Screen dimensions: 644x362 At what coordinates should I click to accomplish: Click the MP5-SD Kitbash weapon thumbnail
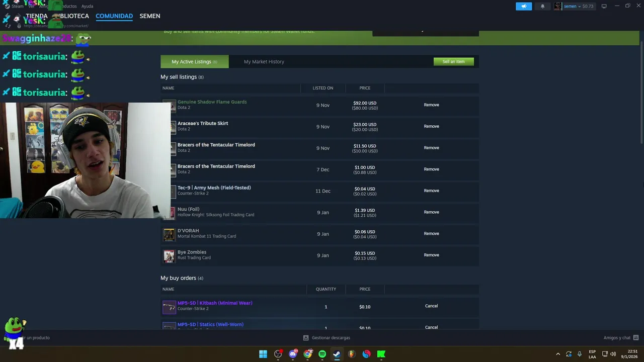[x=169, y=307]
